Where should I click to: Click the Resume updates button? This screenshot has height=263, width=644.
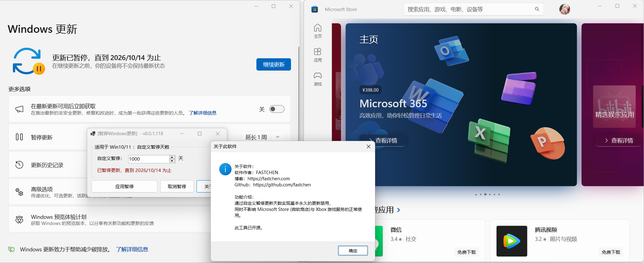click(x=273, y=64)
